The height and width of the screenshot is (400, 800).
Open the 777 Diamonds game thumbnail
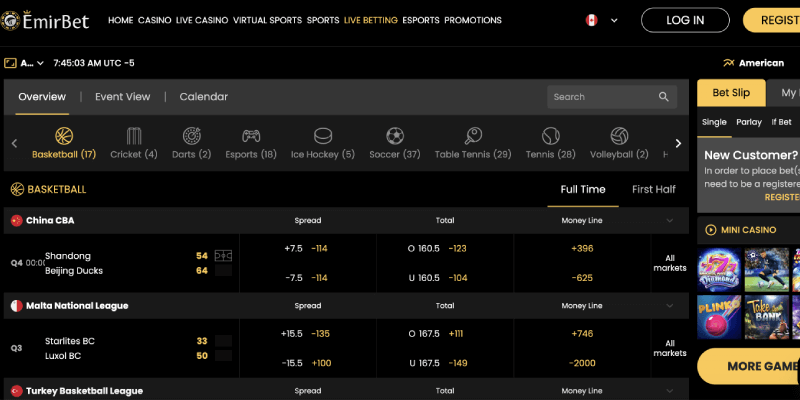pos(719,270)
